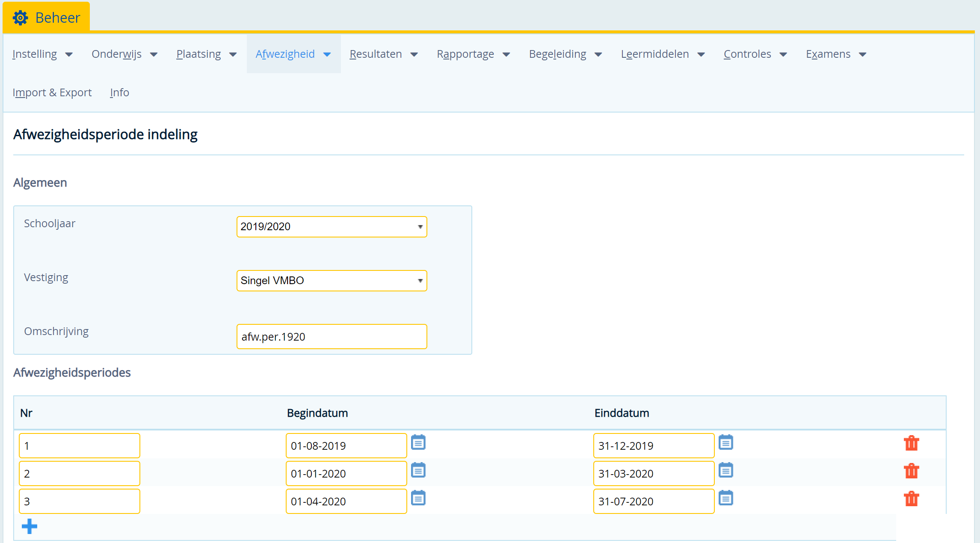980x543 pixels.
Task: Click the Algemeen section heading
Action: pyautogui.click(x=40, y=182)
